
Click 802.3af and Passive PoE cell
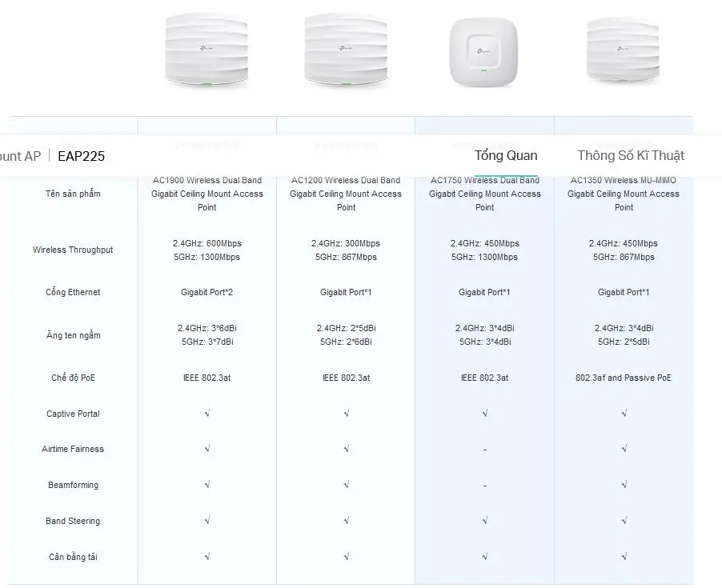tap(624, 378)
